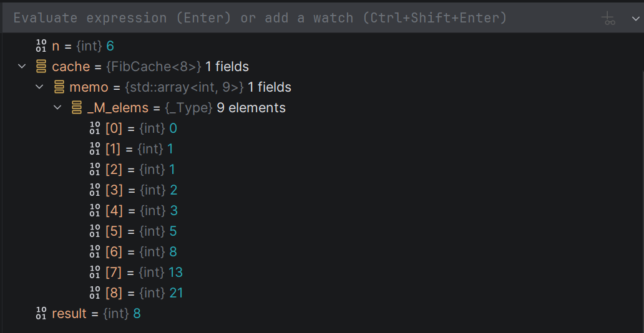The height and width of the screenshot is (333, 644).
Task: Click the result variable binary icon
Action: click(41, 313)
